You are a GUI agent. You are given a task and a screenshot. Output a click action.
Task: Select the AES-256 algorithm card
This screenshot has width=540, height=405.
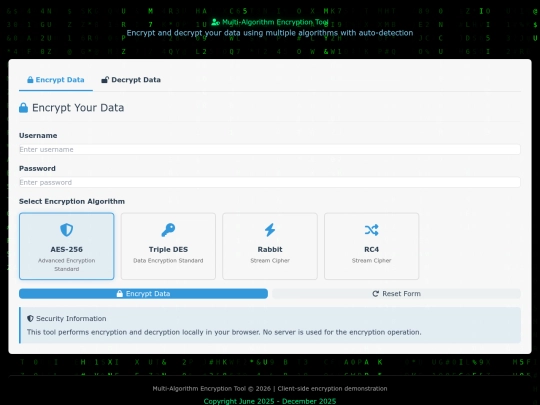[x=66, y=246]
